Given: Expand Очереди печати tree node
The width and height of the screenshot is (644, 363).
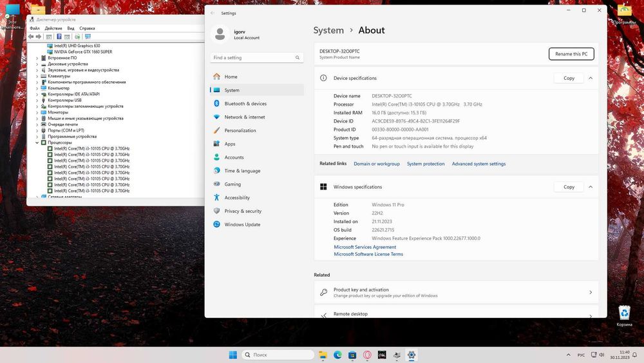Looking at the screenshot, I should click(37, 124).
